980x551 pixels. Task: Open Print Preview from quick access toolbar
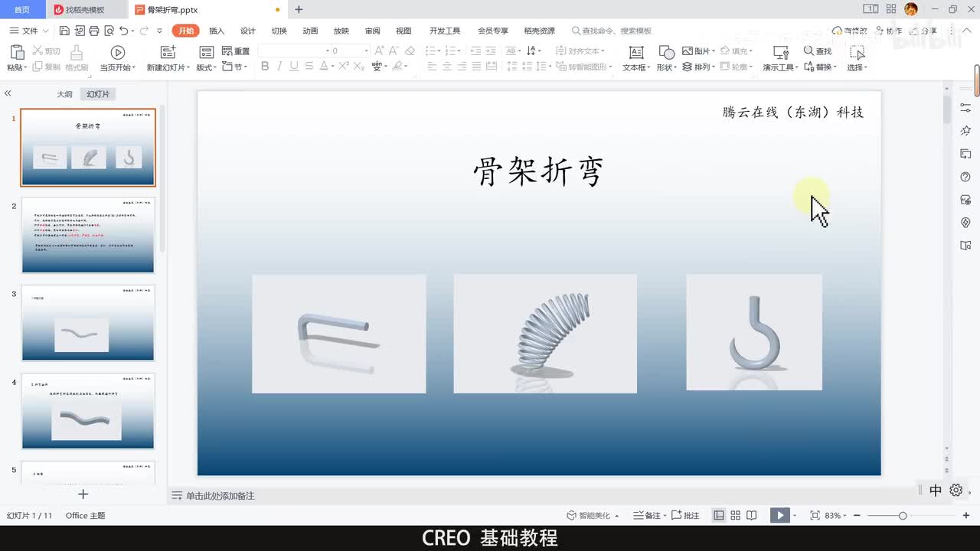pyautogui.click(x=109, y=31)
